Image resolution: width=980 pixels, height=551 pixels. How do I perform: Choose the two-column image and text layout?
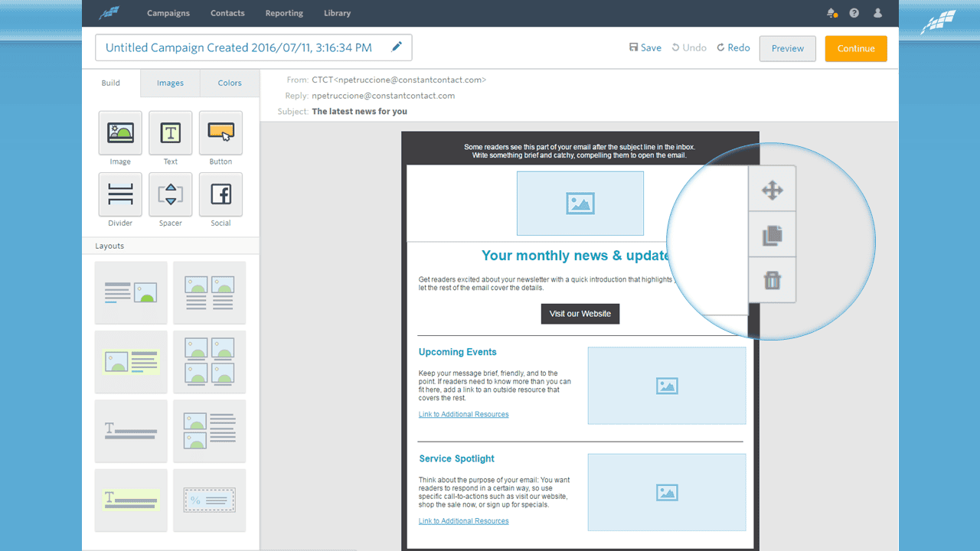[x=209, y=292]
